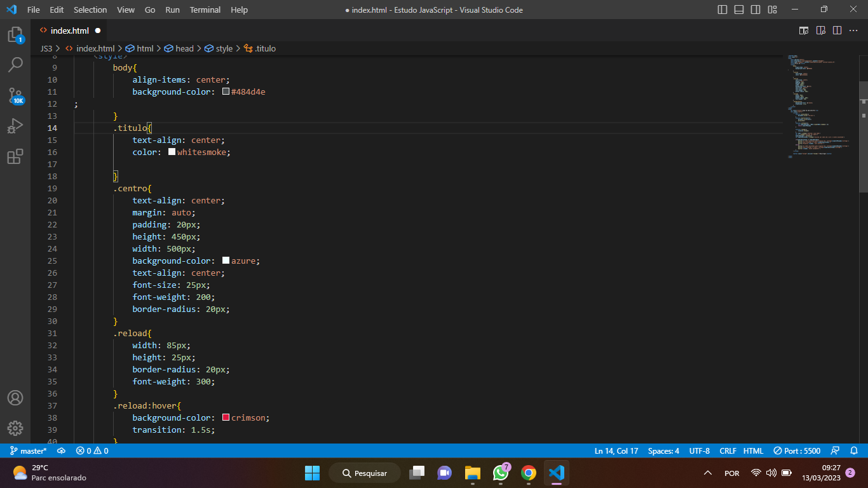Open the Manage gear icon

(15, 428)
